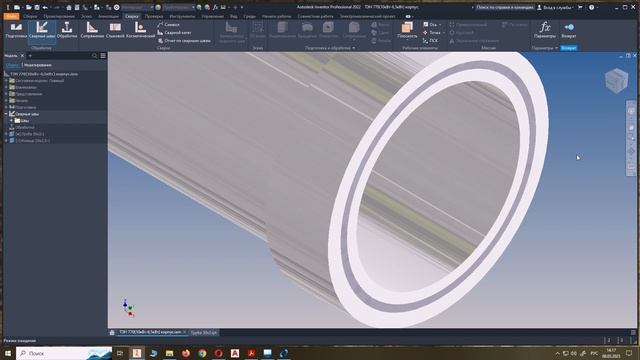The height and width of the screenshot is (360, 640).
Task: Expand the Труба component node
Action: 6,134
